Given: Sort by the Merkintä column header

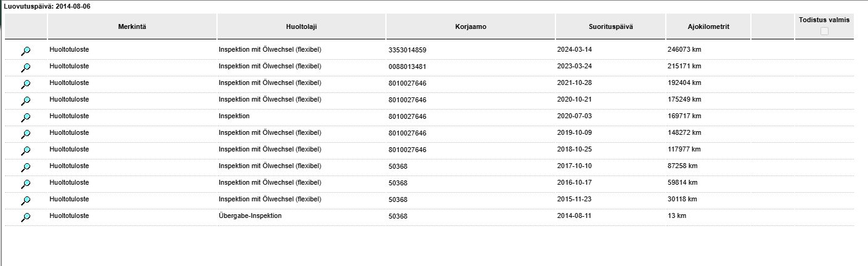Looking at the screenshot, I should (x=132, y=26).
